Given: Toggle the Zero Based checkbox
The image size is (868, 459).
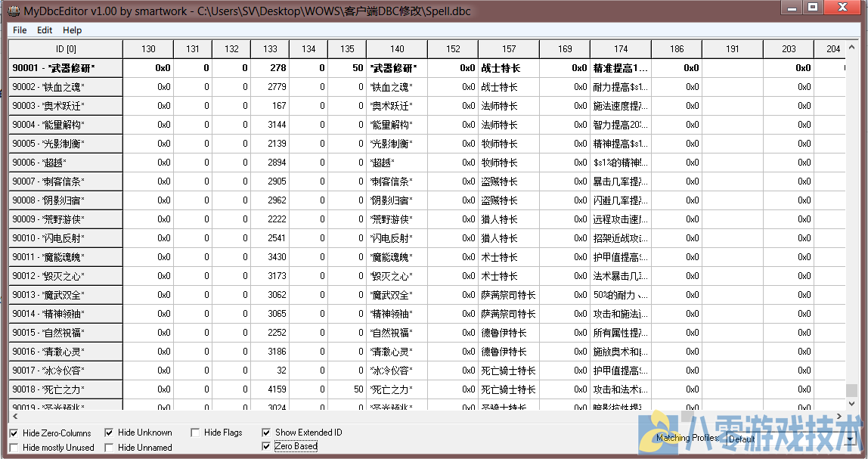Looking at the screenshot, I should 266,447.
